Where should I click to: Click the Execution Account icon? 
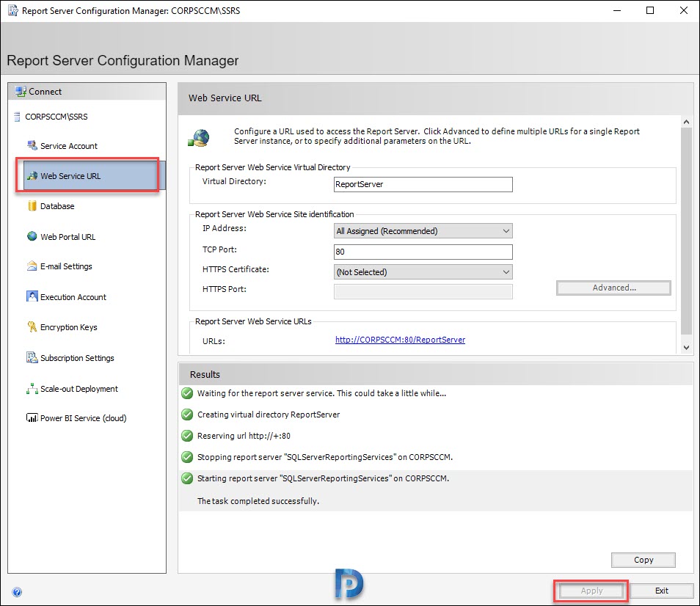tap(32, 296)
